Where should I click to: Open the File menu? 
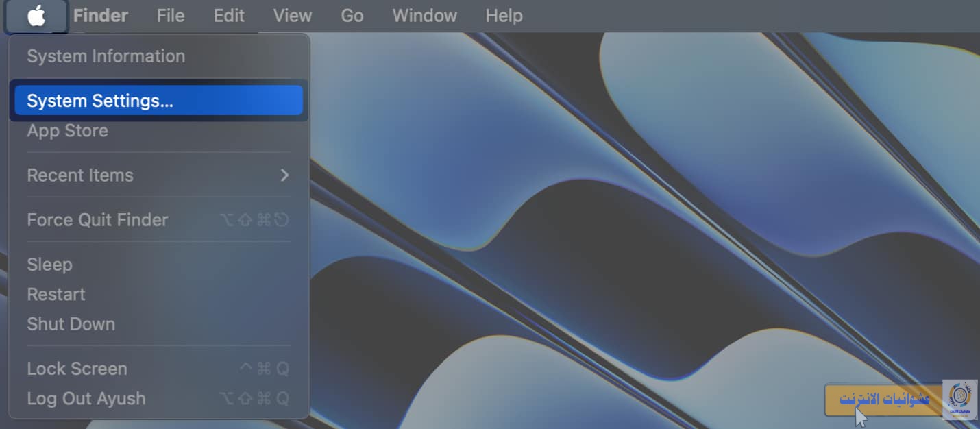click(x=171, y=15)
